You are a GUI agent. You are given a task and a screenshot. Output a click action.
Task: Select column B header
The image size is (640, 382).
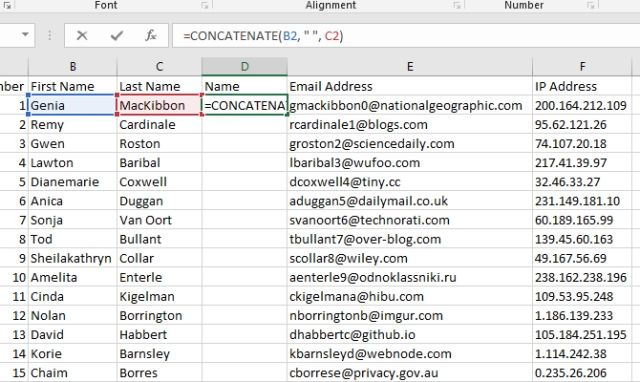tap(73, 67)
